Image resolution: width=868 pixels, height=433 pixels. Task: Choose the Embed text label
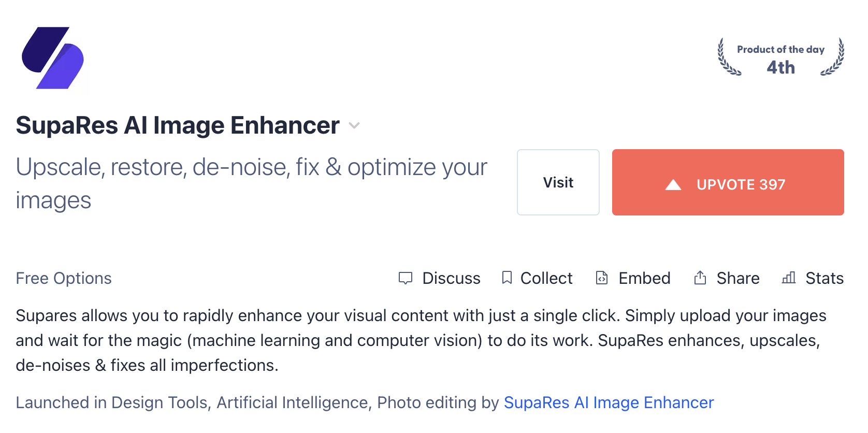644,278
